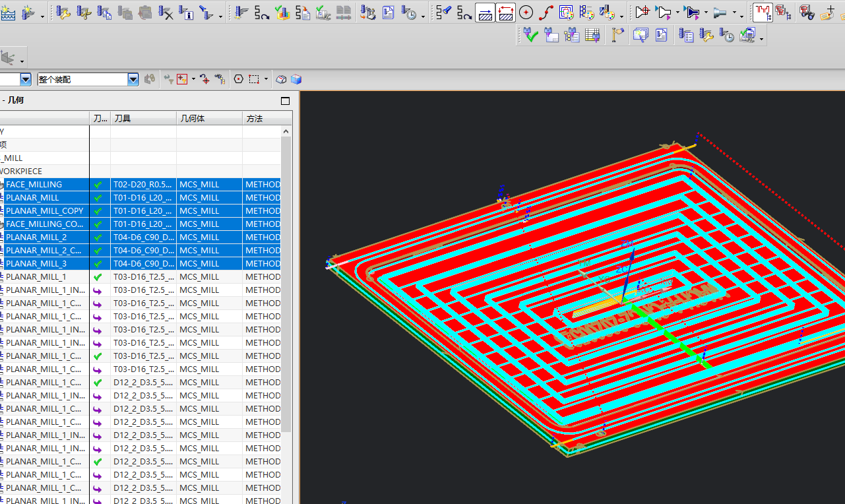Expand the rectangle selection mode dropdown arrow
The image size is (845, 504).
[x=266, y=79]
